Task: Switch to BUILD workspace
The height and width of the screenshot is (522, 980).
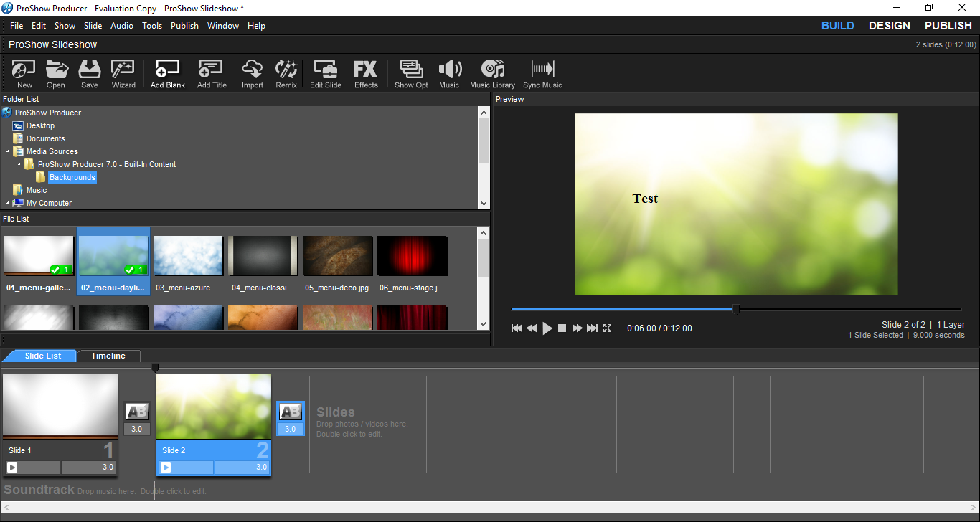Action: (x=838, y=26)
